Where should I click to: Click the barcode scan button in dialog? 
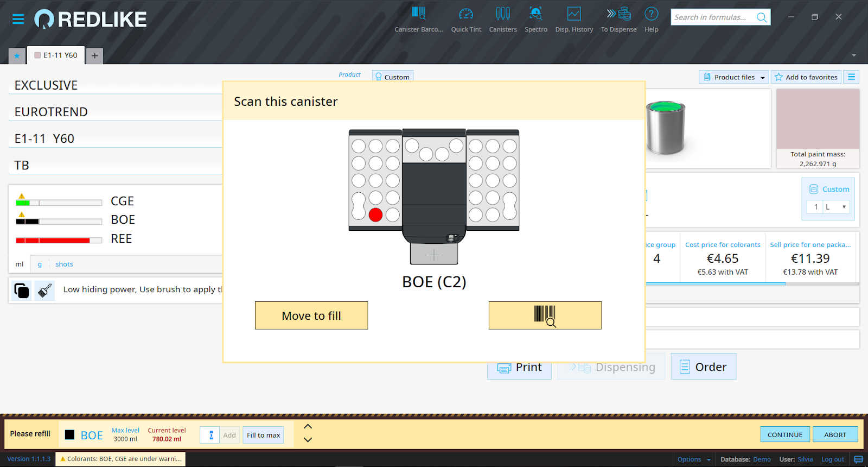(x=545, y=315)
